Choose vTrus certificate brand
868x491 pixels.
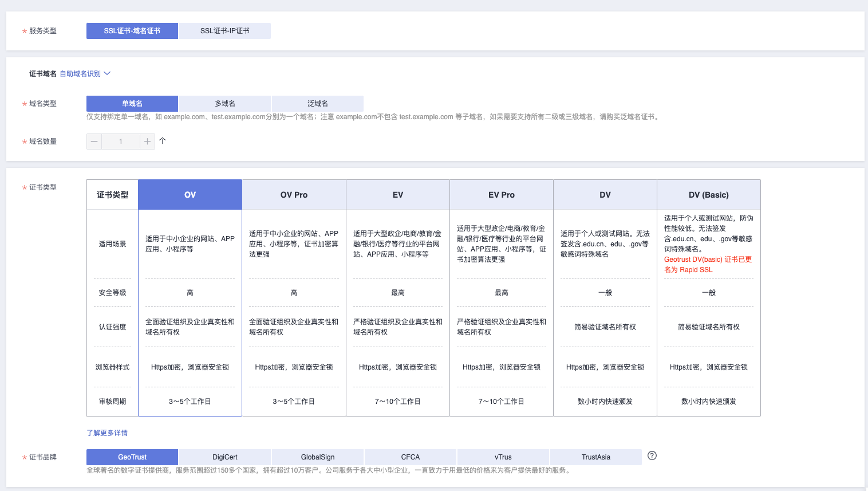[503, 457]
